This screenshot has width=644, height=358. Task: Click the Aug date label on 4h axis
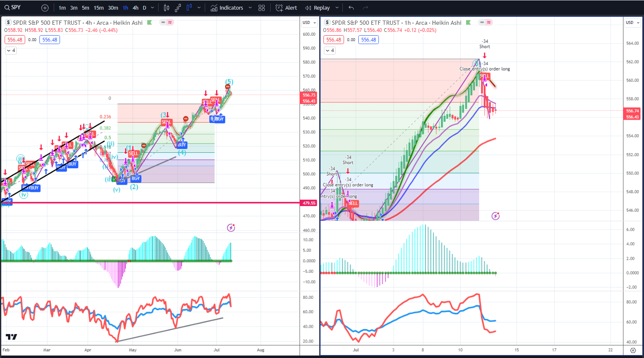pos(261,350)
